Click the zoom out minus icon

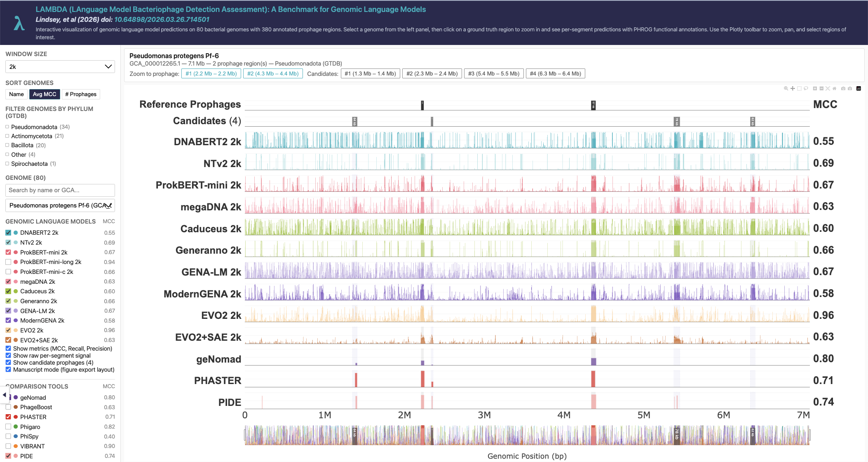point(821,88)
